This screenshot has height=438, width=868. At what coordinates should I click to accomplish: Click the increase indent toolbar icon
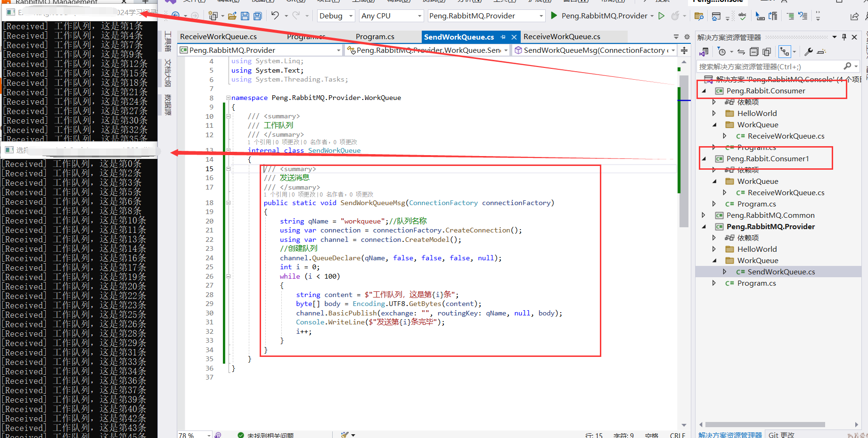coord(790,16)
